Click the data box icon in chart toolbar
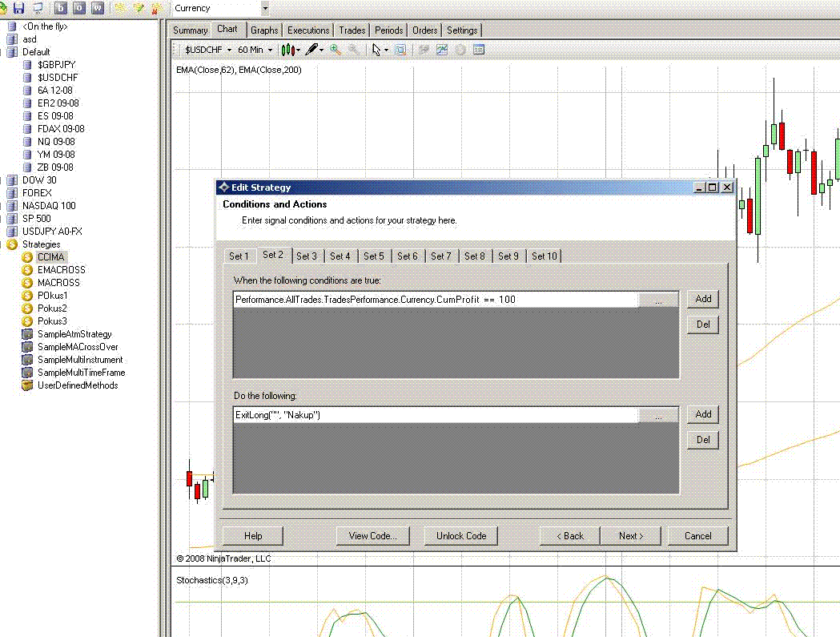Image resolution: width=840 pixels, height=637 pixels. pos(479,50)
